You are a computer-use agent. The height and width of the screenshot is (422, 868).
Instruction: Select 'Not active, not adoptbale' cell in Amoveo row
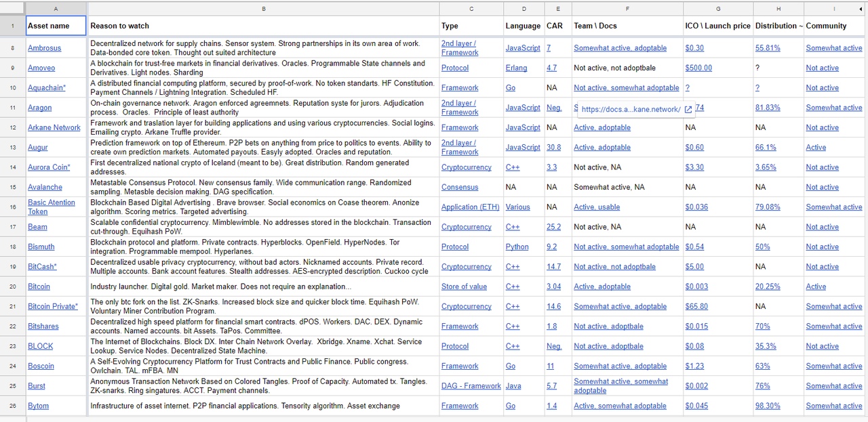click(x=627, y=68)
